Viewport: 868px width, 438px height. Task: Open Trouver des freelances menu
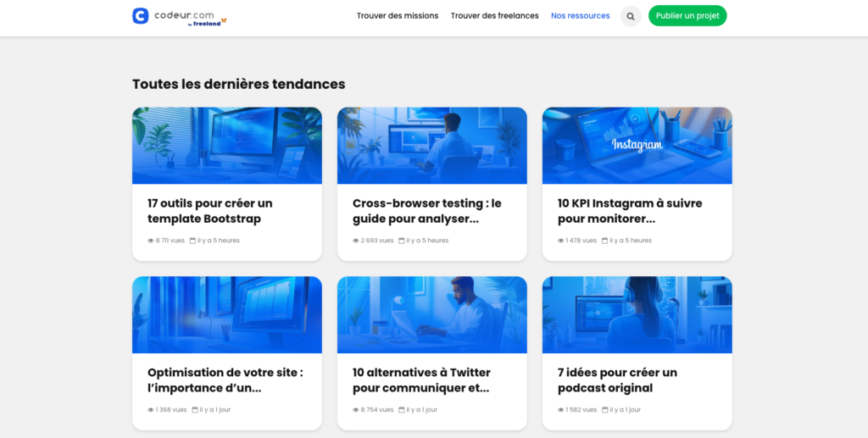tap(494, 16)
